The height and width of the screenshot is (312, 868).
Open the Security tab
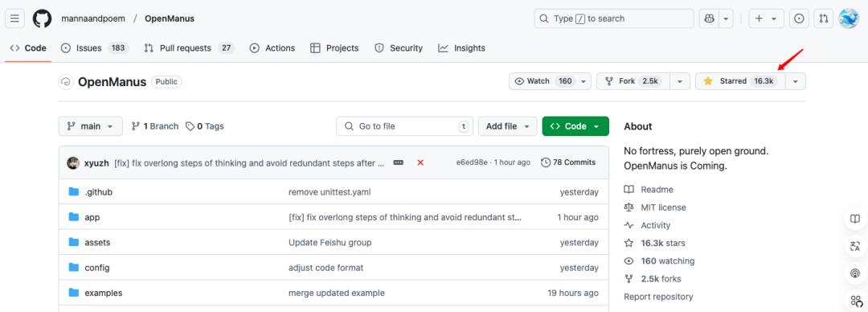click(399, 48)
